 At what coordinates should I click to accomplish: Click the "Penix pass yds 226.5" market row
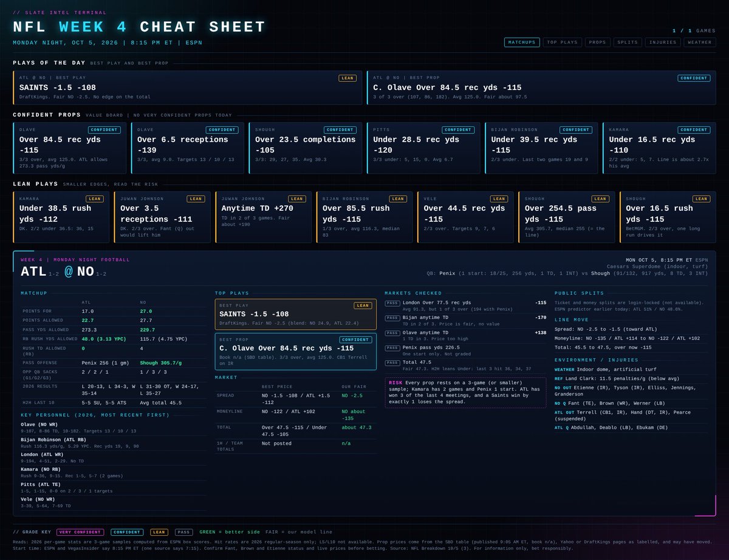(465, 350)
